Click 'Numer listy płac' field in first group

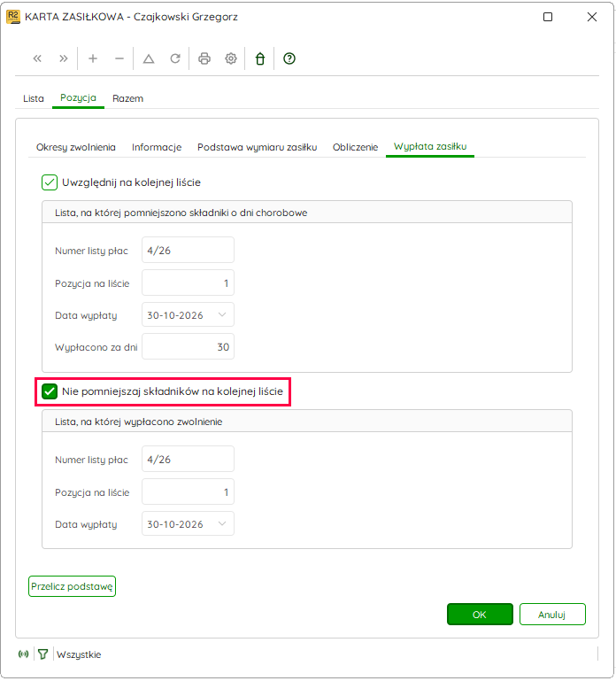click(188, 250)
